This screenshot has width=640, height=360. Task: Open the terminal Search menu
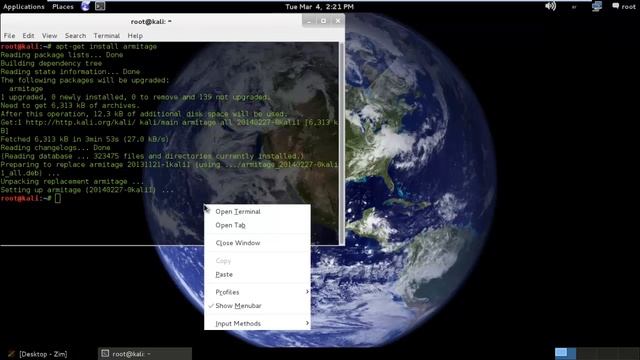pos(76,36)
